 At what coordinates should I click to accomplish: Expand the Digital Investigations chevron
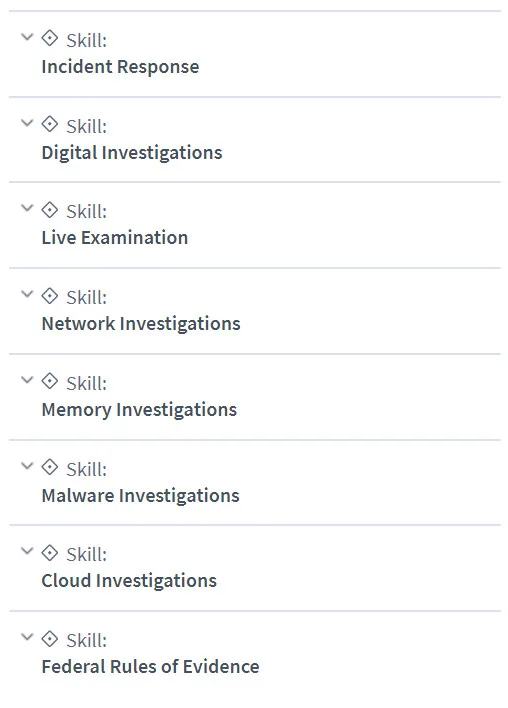click(28, 122)
